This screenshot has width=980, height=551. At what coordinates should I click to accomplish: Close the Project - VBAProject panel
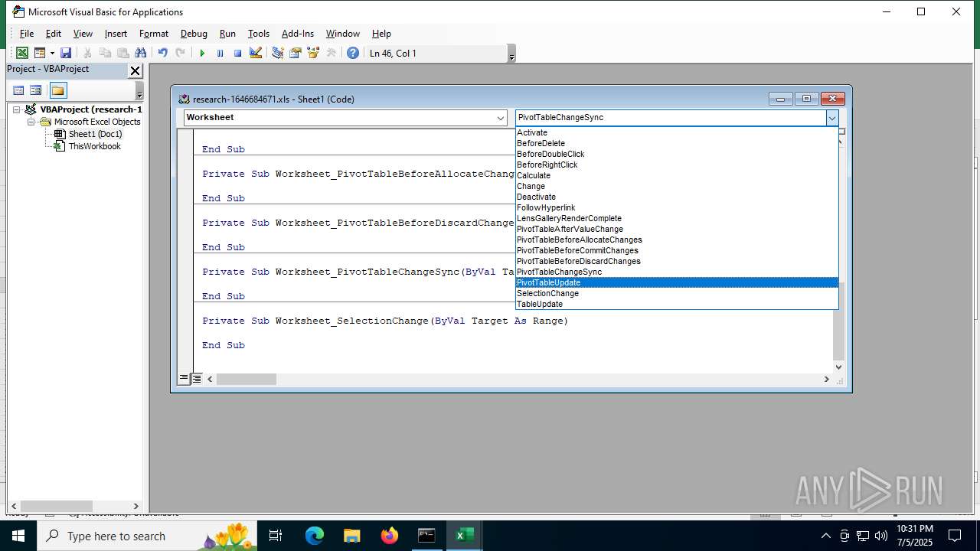pos(135,70)
